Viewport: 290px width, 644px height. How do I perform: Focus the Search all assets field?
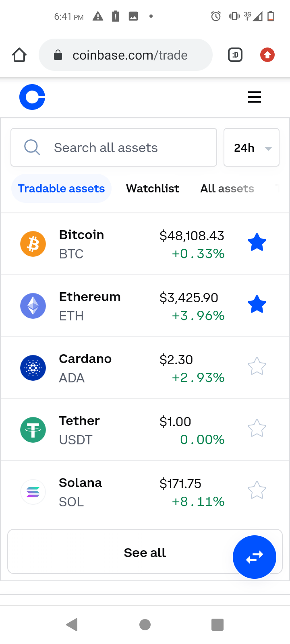point(114,148)
